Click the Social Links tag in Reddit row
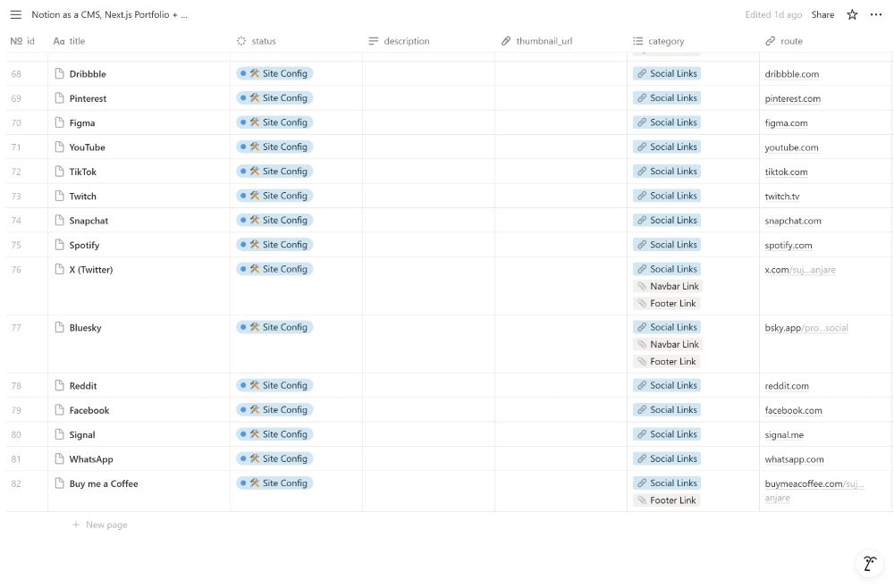 click(667, 386)
